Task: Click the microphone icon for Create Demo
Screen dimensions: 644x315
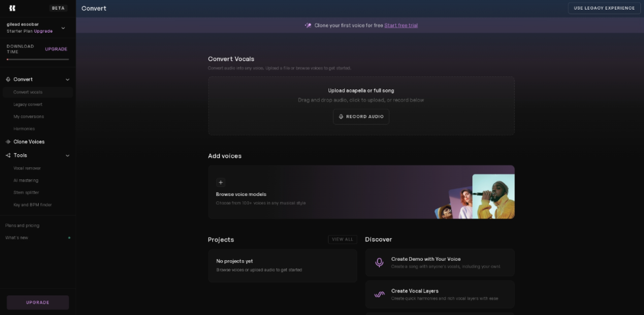Action: point(379,263)
